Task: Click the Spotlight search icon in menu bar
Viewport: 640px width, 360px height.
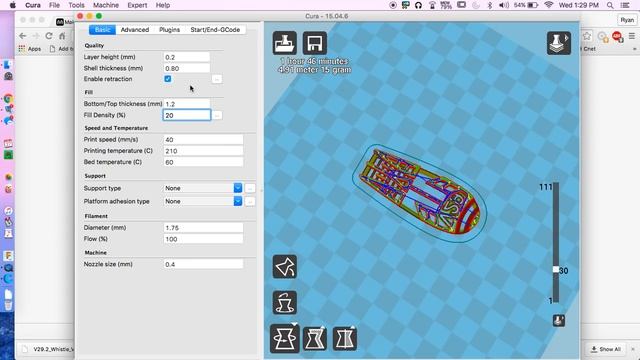Action: click(x=610, y=5)
